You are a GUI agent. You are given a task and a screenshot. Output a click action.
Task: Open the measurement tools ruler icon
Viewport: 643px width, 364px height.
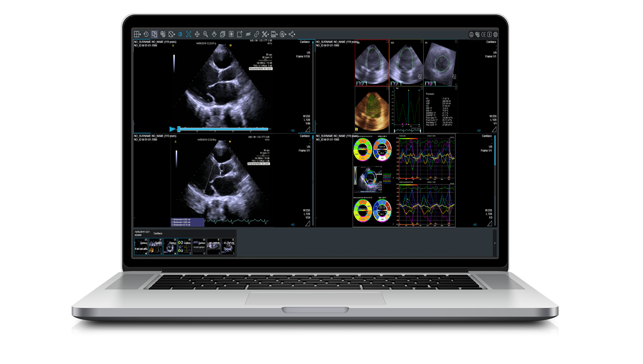tap(265, 34)
